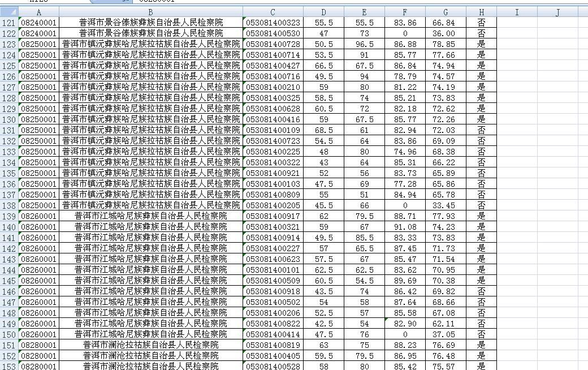Select row 150 by its header
The height and width of the screenshot is (370, 588).
pos(9,334)
